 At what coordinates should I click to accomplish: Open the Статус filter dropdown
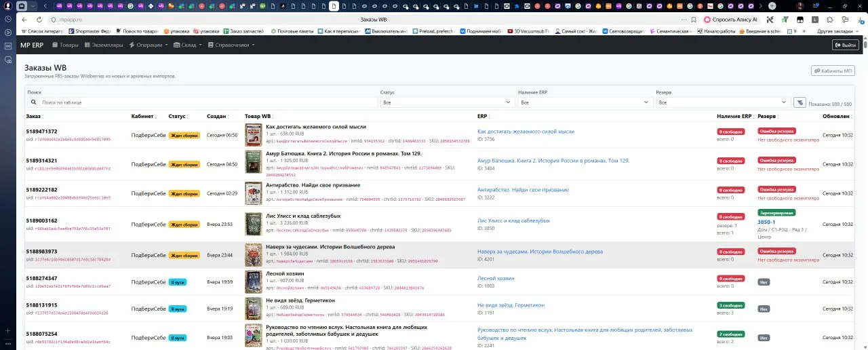446,102
